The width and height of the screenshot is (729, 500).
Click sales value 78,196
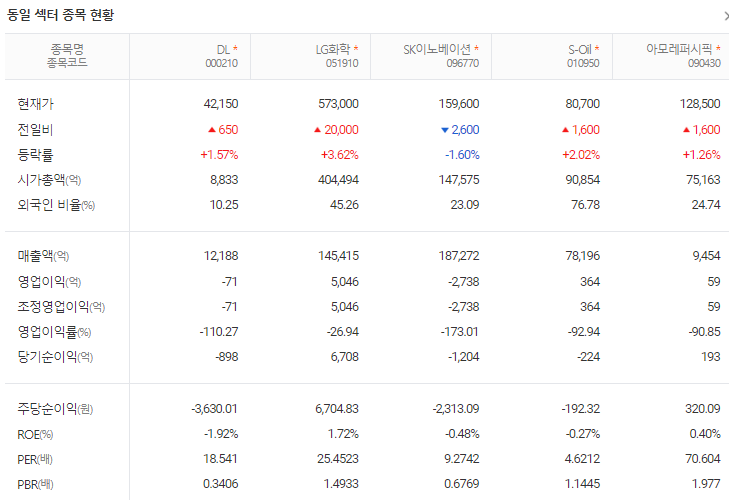tap(583, 256)
